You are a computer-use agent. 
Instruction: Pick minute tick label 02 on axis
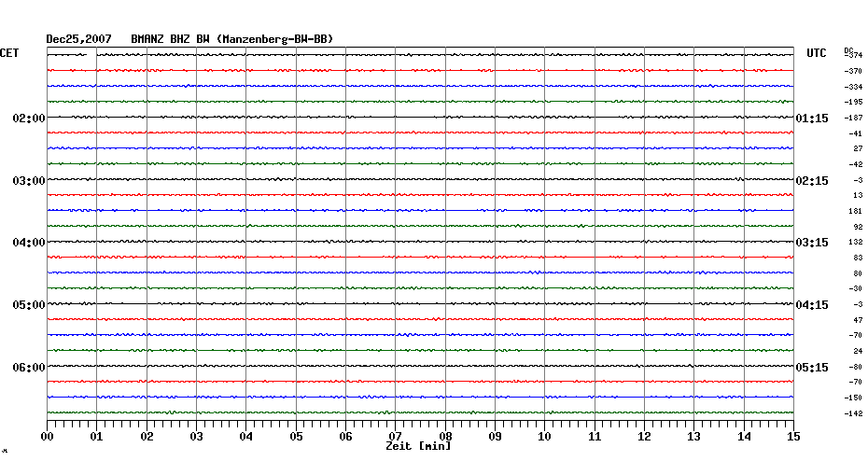147,437
